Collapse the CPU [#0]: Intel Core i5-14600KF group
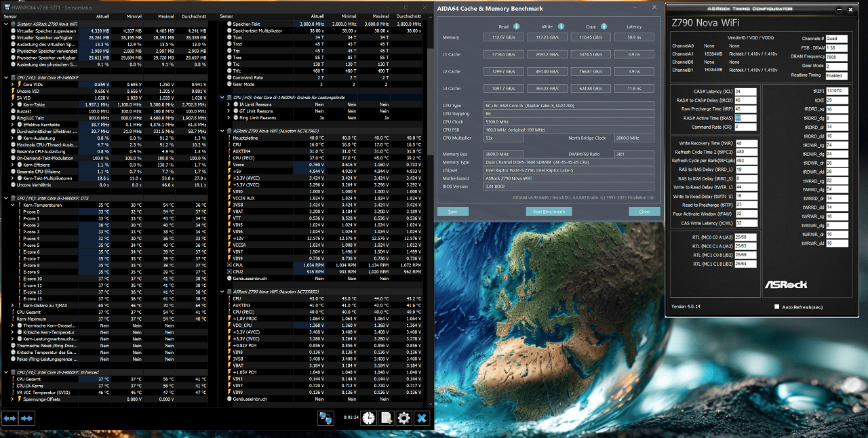Viewport: 868px width, 438px height. [x=6, y=77]
